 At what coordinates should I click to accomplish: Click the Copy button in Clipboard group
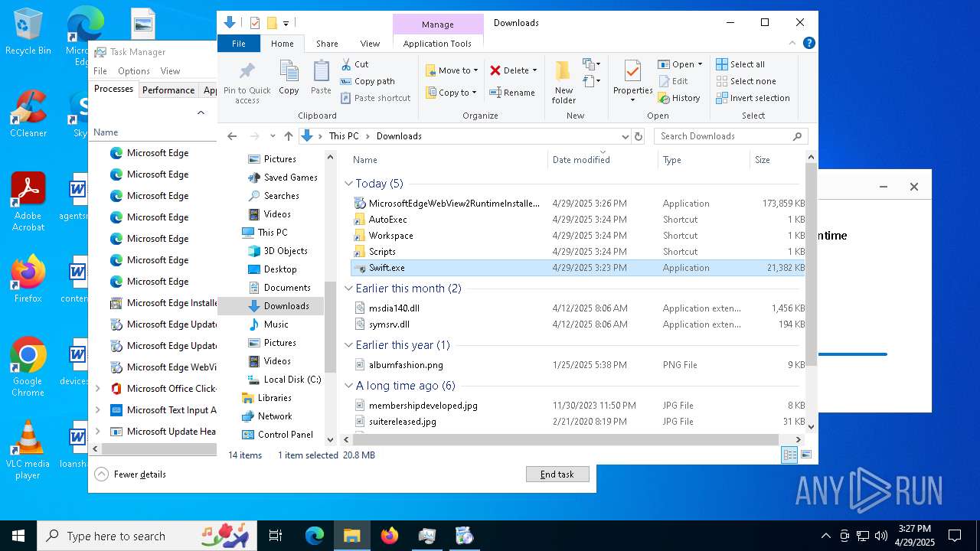289,78
